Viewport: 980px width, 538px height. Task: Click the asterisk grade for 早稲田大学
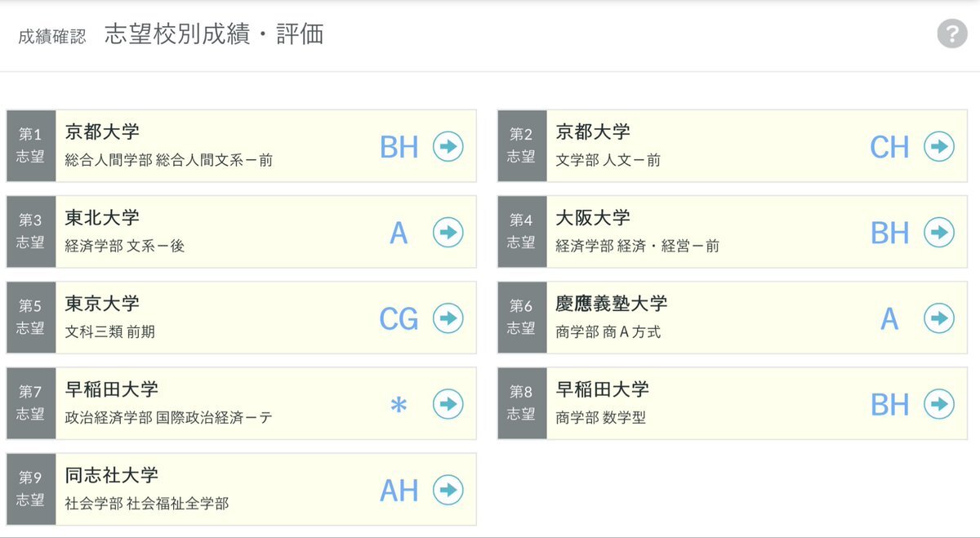pyautogui.click(x=399, y=405)
